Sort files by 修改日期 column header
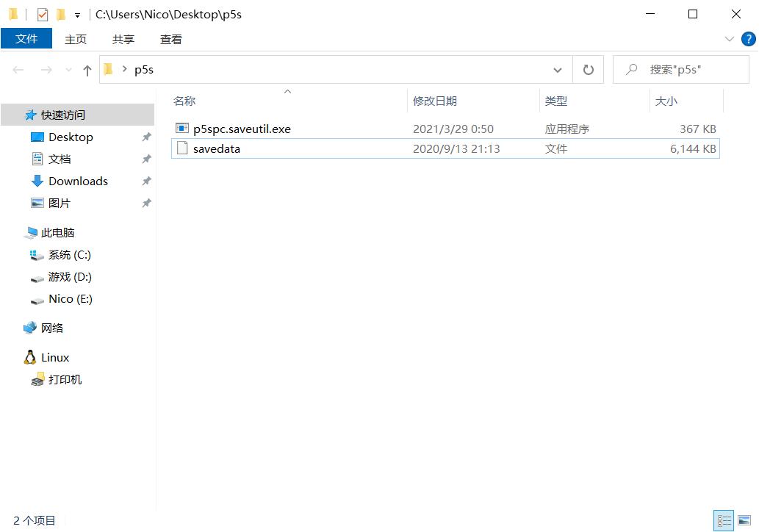The width and height of the screenshot is (759, 532). (473, 101)
